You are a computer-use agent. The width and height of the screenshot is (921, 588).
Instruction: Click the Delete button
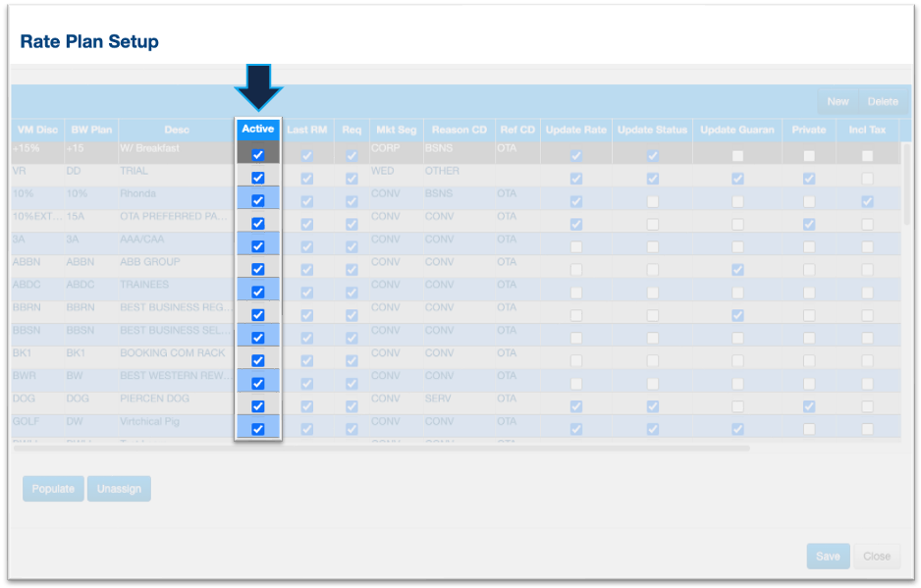click(x=882, y=101)
